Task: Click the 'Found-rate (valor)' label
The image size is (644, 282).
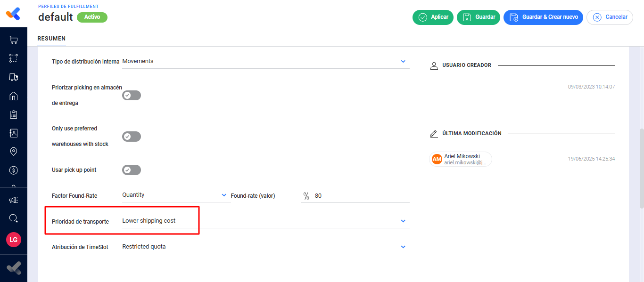Action: coord(253,196)
